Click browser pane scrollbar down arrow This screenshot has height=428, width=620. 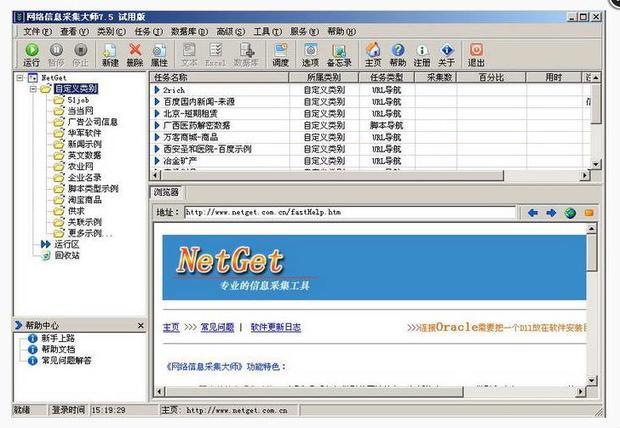point(591,380)
